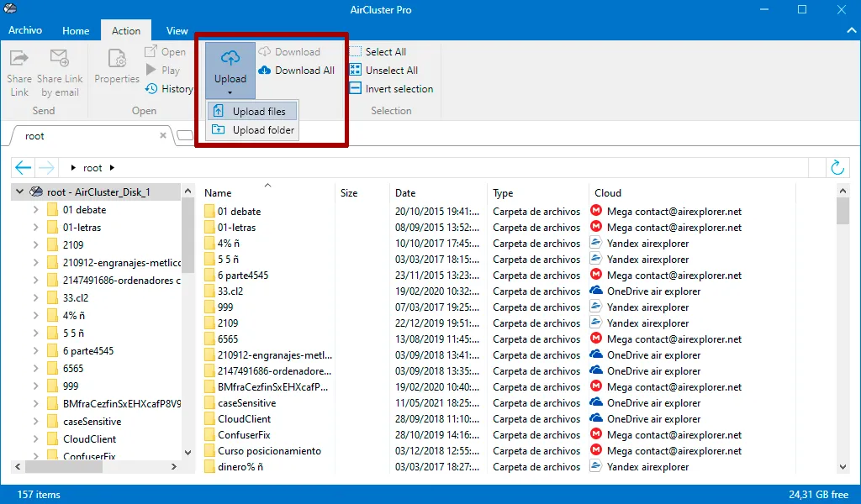Select 4% ñ folder in file list
Screen dimensions: 861x504
pos(229,243)
